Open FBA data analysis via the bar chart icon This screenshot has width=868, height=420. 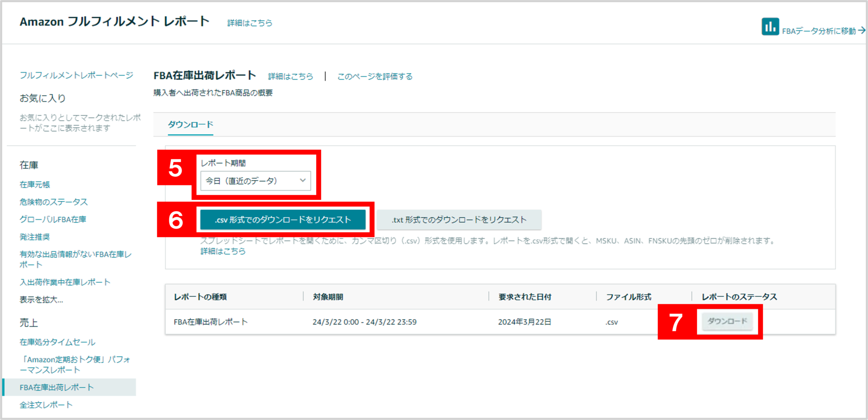tap(771, 27)
